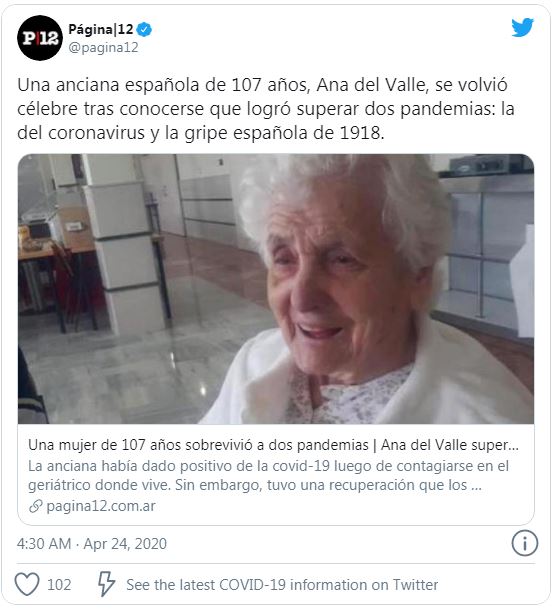Click the 102 likes count
553x610 pixels.
[x=59, y=585]
